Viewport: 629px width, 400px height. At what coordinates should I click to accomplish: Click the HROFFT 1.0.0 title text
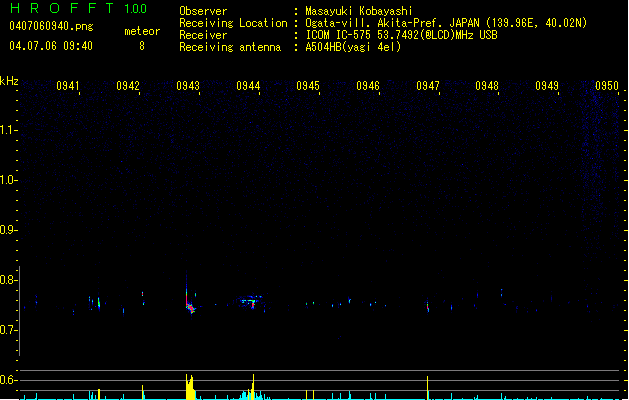tap(79, 8)
